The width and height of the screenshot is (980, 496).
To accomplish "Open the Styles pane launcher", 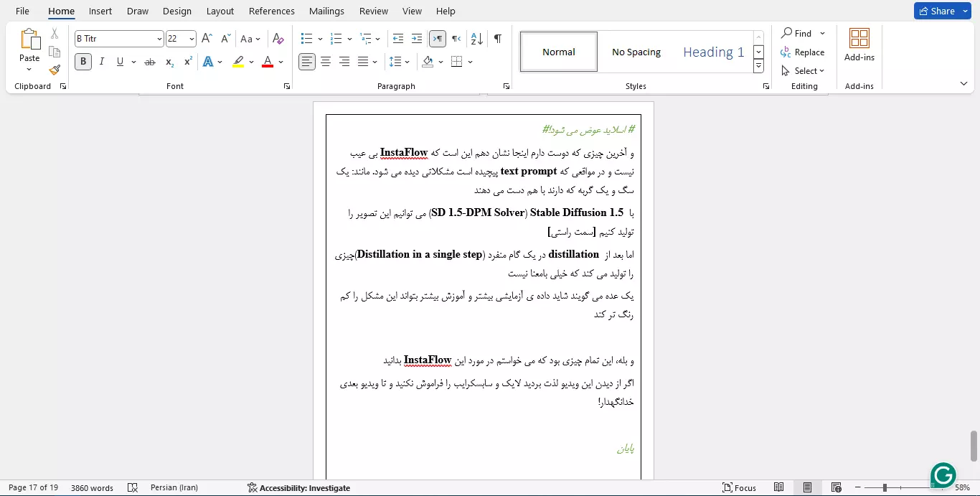I will click(766, 86).
